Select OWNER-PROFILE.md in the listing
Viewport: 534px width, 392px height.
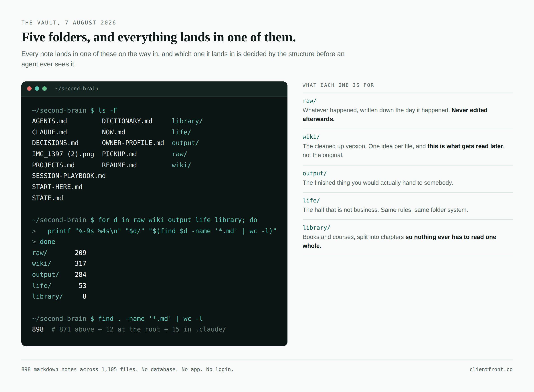pyautogui.click(x=133, y=143)
